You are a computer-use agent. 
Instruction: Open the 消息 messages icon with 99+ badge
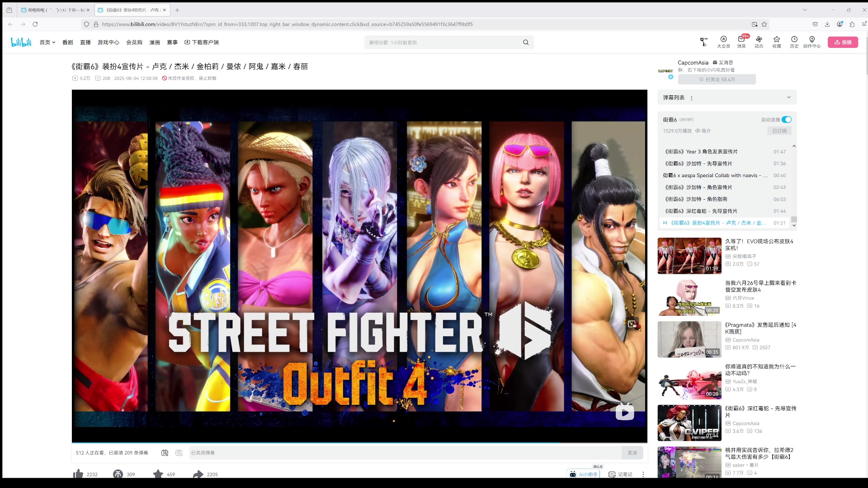click(x=741, y=42)
